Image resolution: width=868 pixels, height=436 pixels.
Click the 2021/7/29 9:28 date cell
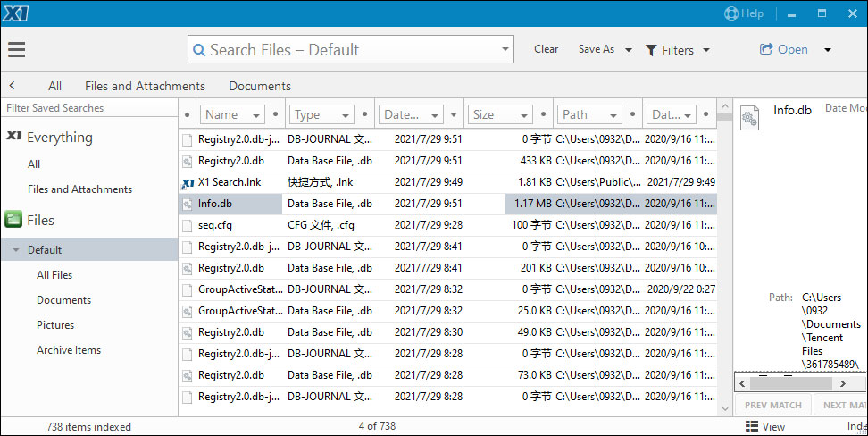tap(428, 225)
